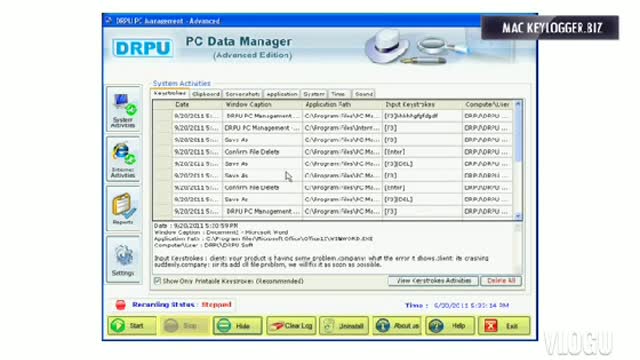Open Help from bottom toolbar
The image size is (640, 360).
tap(450, 326)
